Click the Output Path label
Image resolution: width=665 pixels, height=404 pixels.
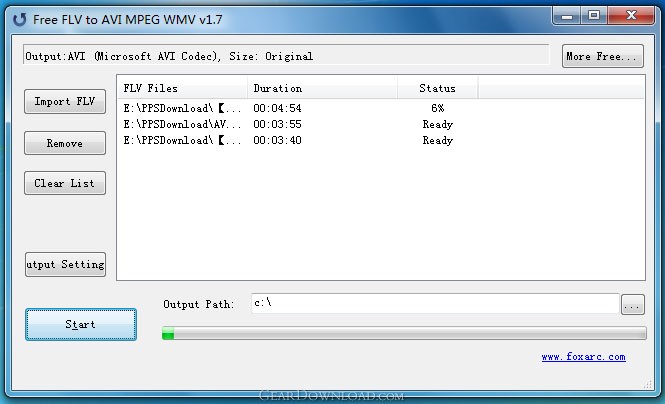198,304
